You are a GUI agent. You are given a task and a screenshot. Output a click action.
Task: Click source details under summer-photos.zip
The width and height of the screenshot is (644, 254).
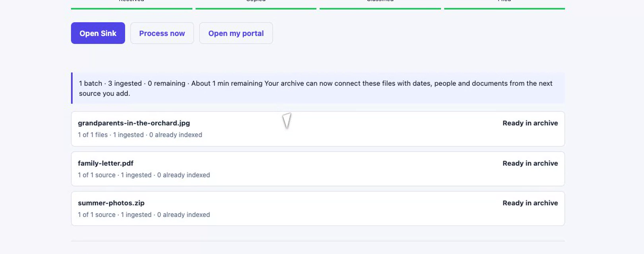(144, 215)
